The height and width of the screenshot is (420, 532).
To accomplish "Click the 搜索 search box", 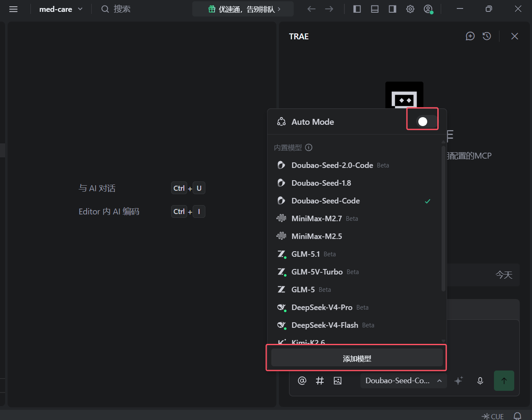I will click(116, 9).
